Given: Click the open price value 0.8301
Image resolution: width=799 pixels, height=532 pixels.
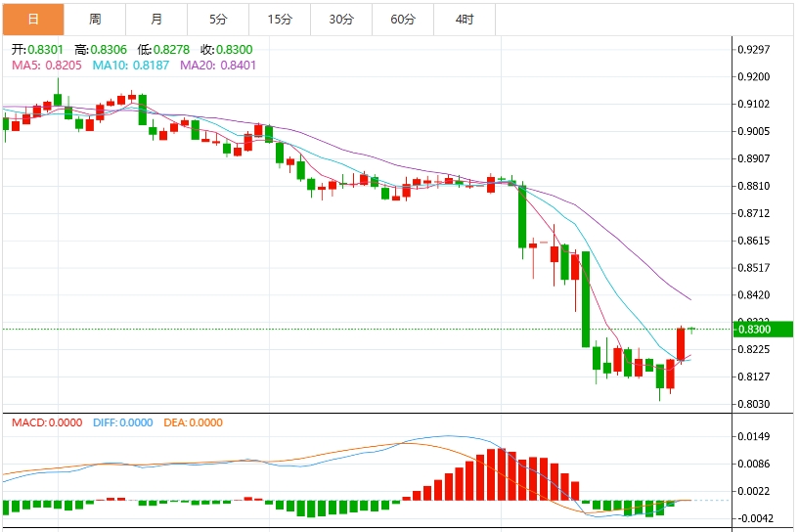Looking at the screenshot, I should (x=45, y=50).
